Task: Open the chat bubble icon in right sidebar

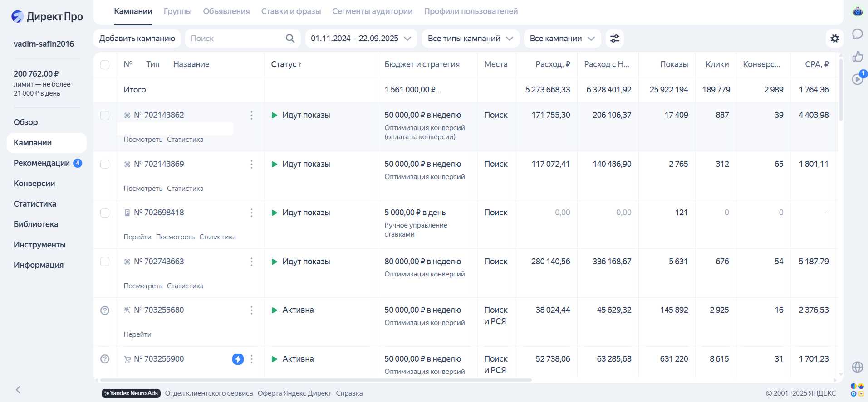Action: point(858,34)
